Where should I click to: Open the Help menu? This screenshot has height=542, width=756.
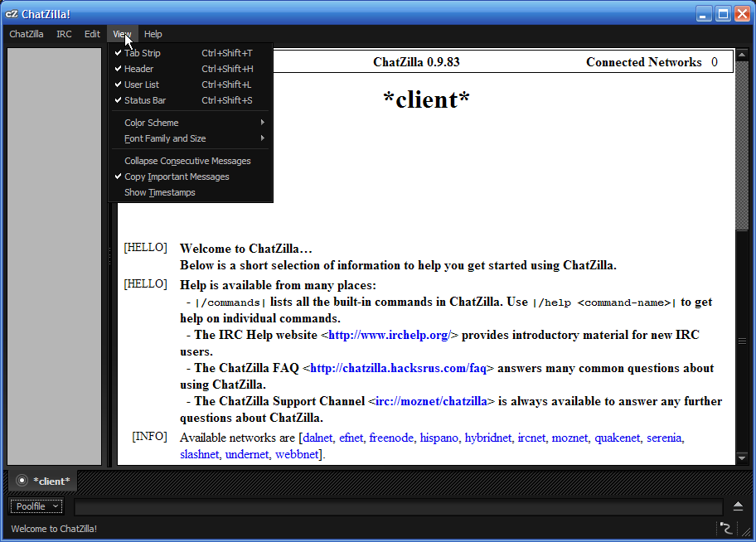tap(153, 34)
